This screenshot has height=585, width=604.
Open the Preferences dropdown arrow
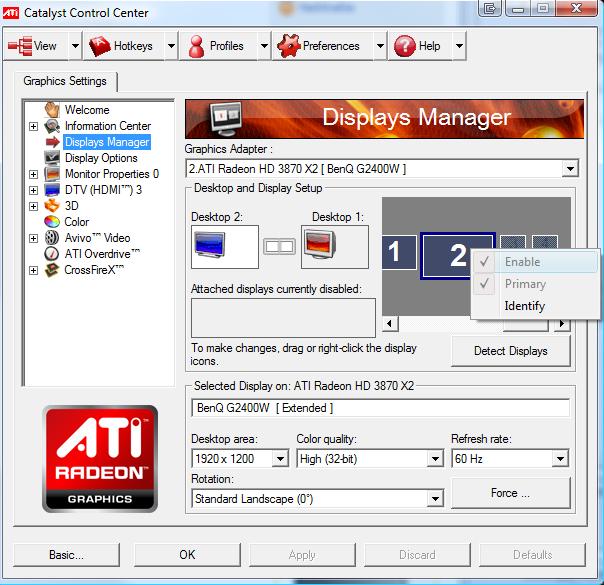tap(380, 46)
